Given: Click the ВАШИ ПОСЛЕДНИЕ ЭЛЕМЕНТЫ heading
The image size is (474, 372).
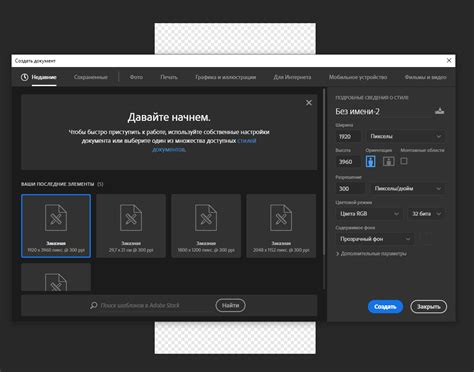Looking at the screenshot, I should click(x=58, y=184).
